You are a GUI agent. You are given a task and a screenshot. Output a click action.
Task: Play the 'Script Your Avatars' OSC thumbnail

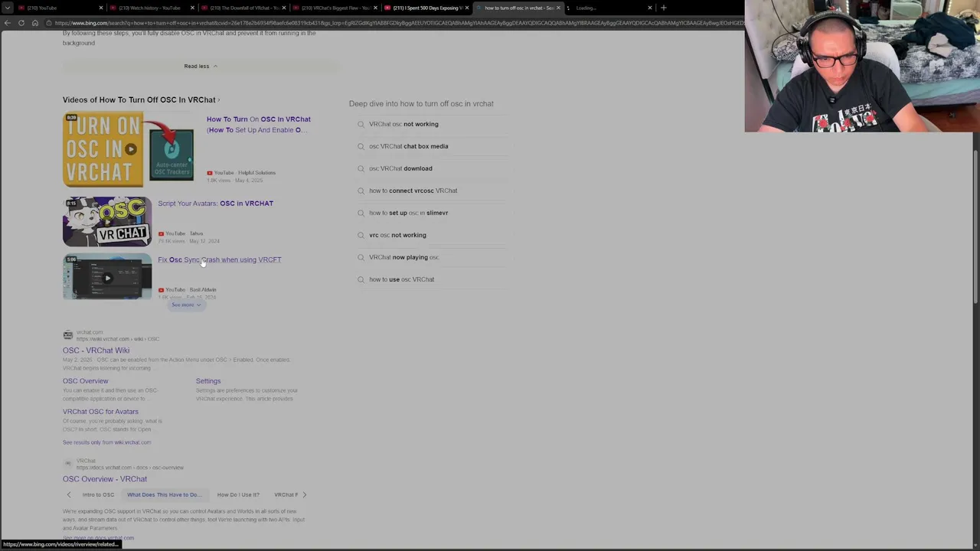coord(107,221)
